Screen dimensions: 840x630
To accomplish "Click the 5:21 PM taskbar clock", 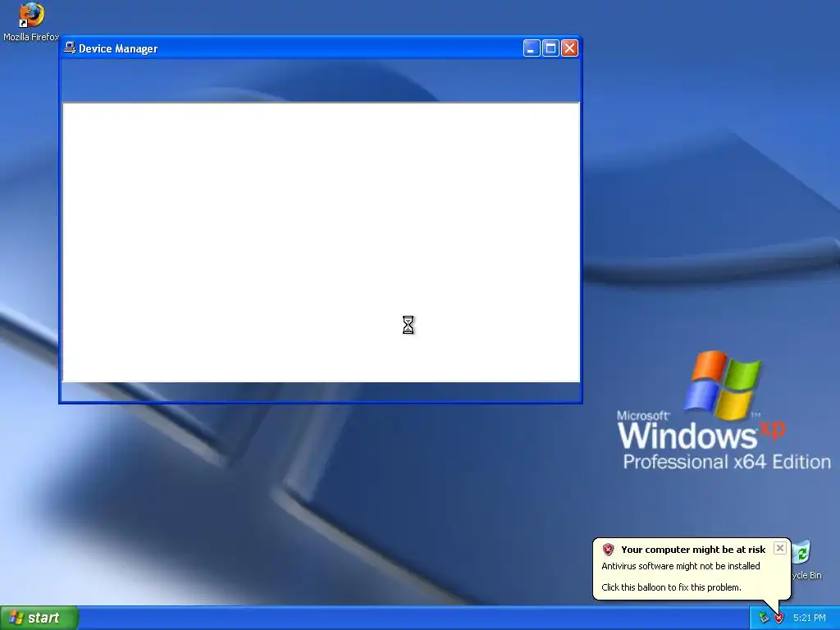I will point(809,618).
